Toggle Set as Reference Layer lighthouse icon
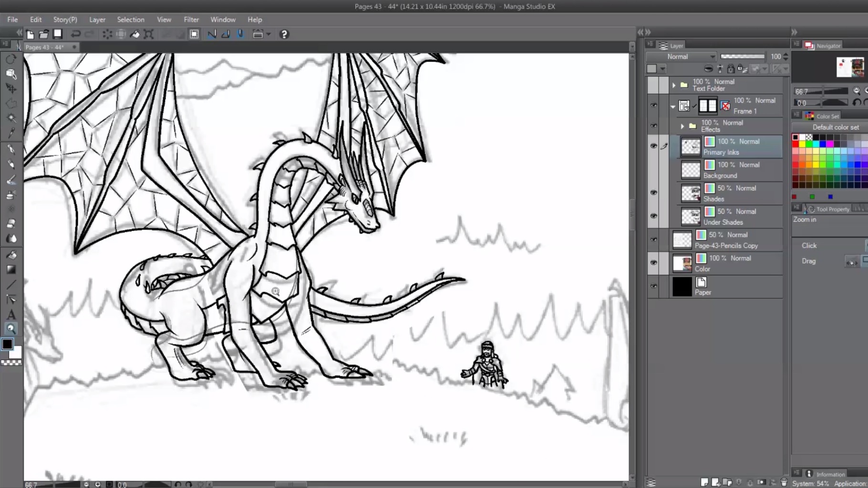The height and width of the screenshot is (488, 868). 720,69
